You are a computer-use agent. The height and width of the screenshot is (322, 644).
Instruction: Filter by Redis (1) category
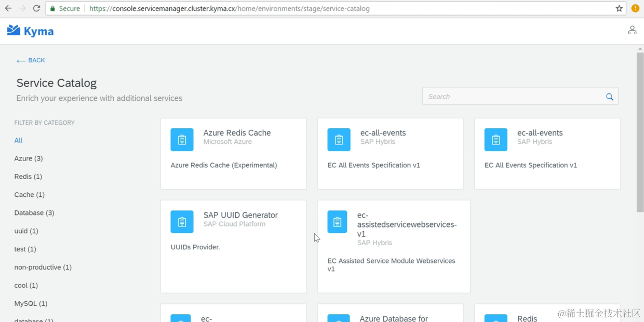pos(28,177)
